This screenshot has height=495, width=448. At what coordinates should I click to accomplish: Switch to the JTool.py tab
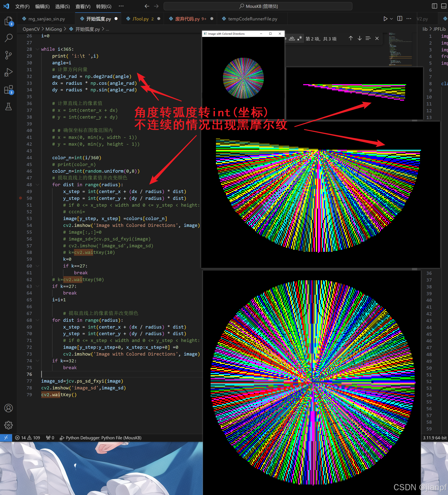pos(140,19)
